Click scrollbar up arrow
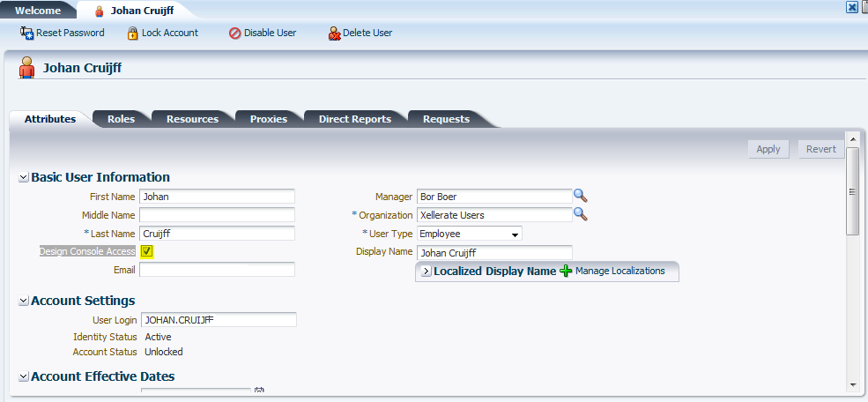The height and width of the screenshot is (402, 868). click(852, 138)
